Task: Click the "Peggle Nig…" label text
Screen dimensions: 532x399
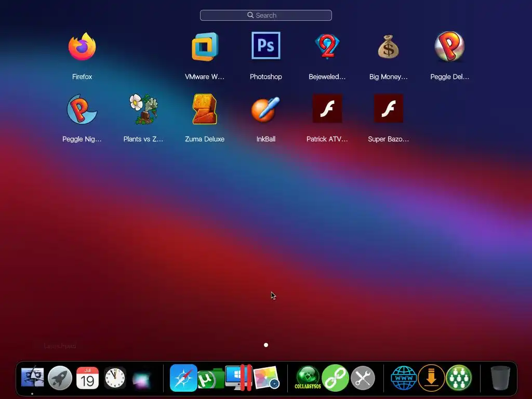Action: (82, 139)
